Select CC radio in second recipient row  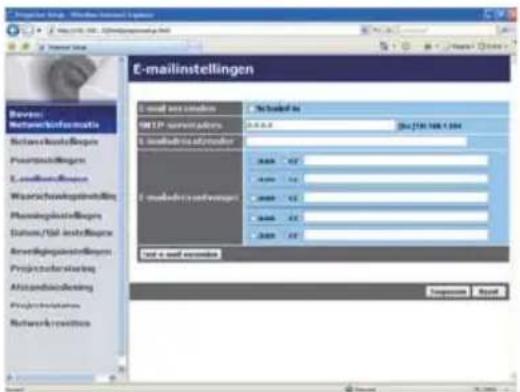pos(284,180)
